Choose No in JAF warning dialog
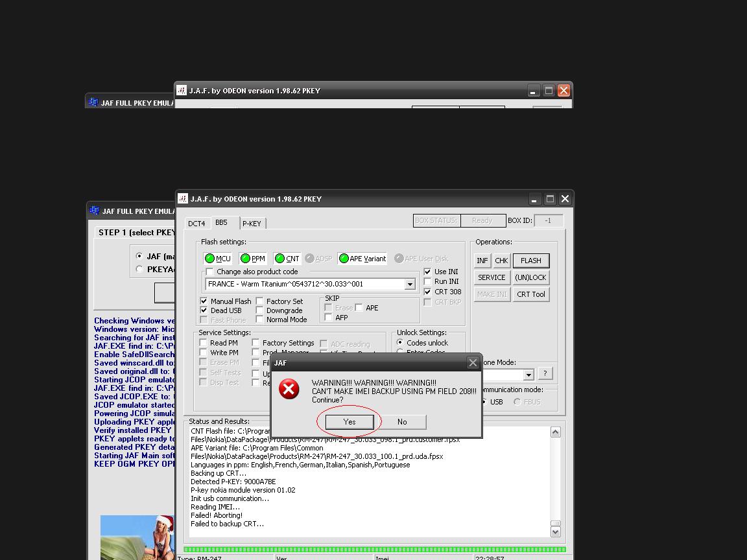This screenshot has width=747, height=560. click(402, 422)
